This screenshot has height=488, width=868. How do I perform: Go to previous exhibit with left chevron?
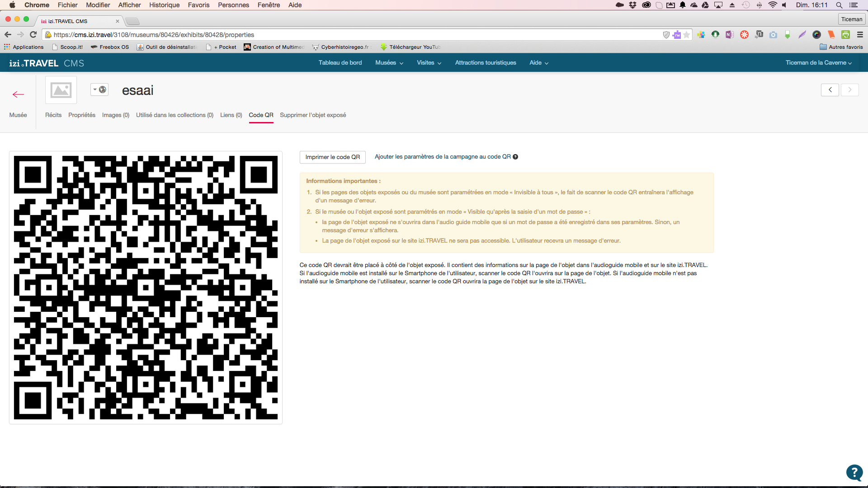[x=830, y=89]
